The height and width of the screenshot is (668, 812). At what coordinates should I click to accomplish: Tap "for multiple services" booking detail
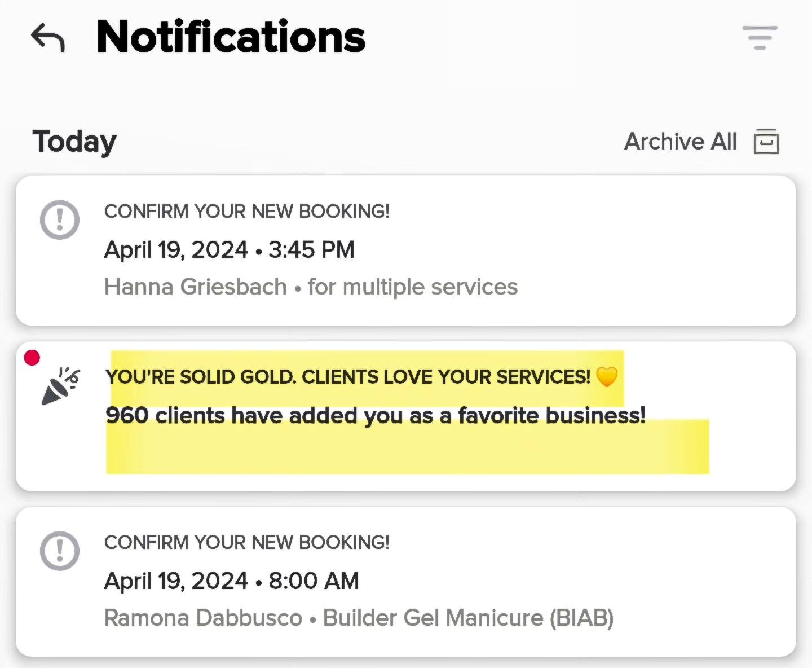click(x=412, y=287)
